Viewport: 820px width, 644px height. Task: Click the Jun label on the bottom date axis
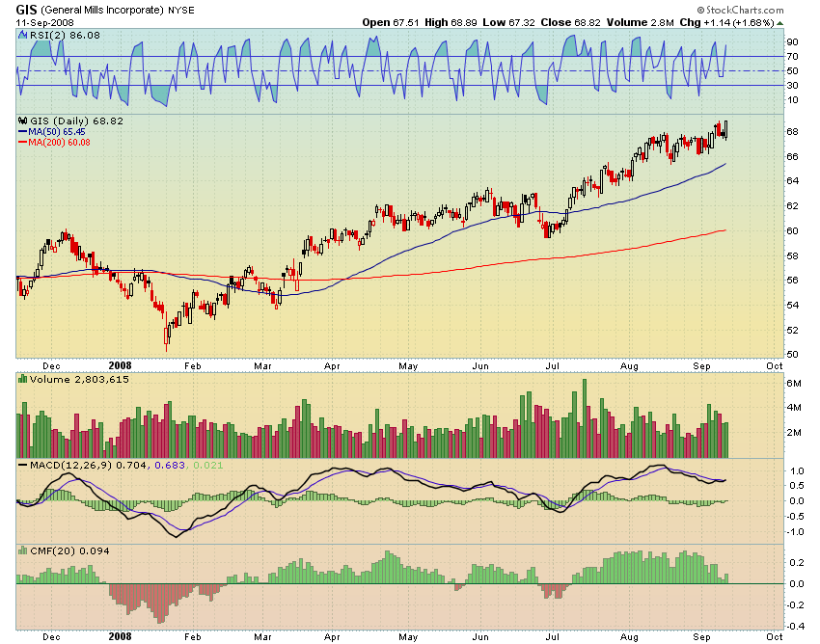click(480, 637)
